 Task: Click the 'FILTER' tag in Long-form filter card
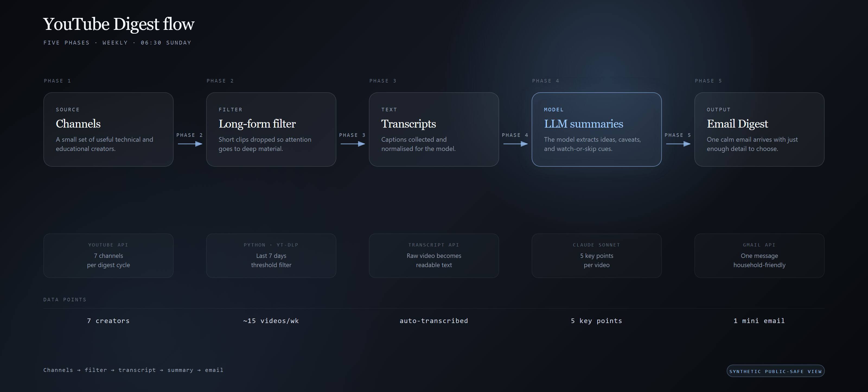[x=231, y=110]
